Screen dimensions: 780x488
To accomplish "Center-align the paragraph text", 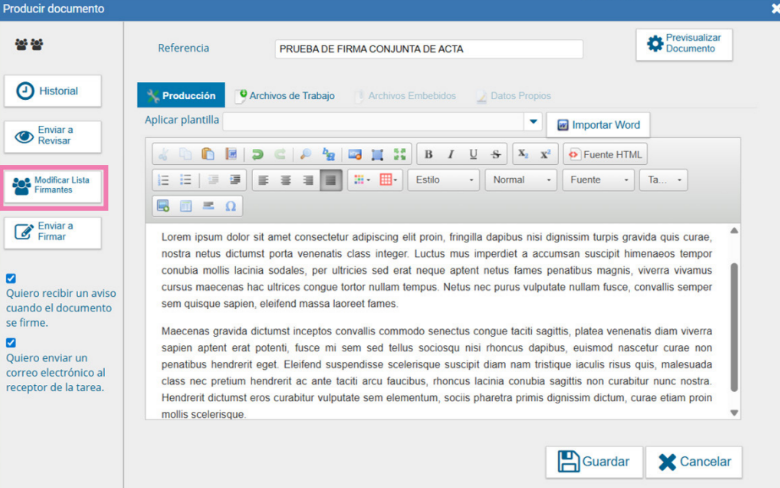I will (286, 180).
